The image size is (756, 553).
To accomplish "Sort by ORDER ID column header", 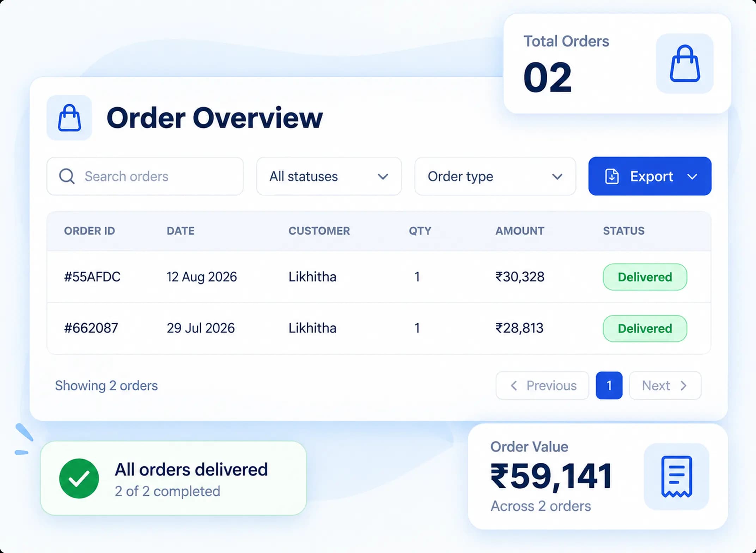I will coord(90,231).
